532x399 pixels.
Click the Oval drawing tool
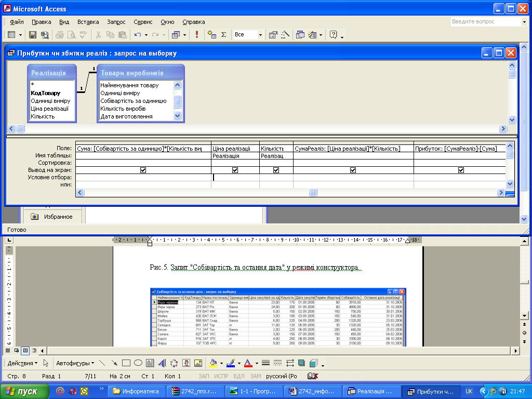tap(138, 363)
